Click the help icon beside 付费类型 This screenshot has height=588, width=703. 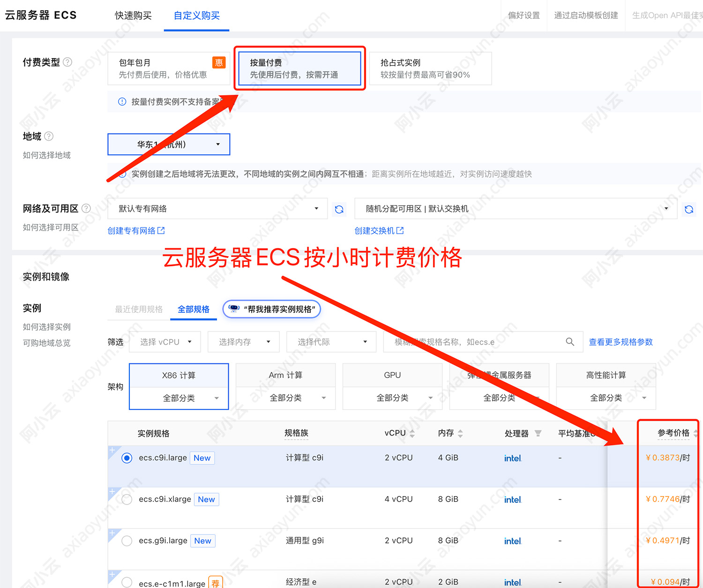(x=67, y=62)
